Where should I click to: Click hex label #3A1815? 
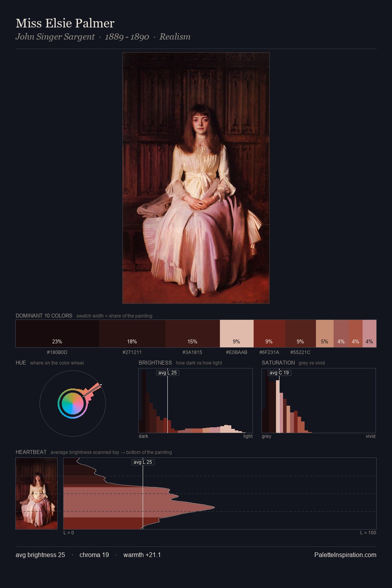tap(192, 352)
